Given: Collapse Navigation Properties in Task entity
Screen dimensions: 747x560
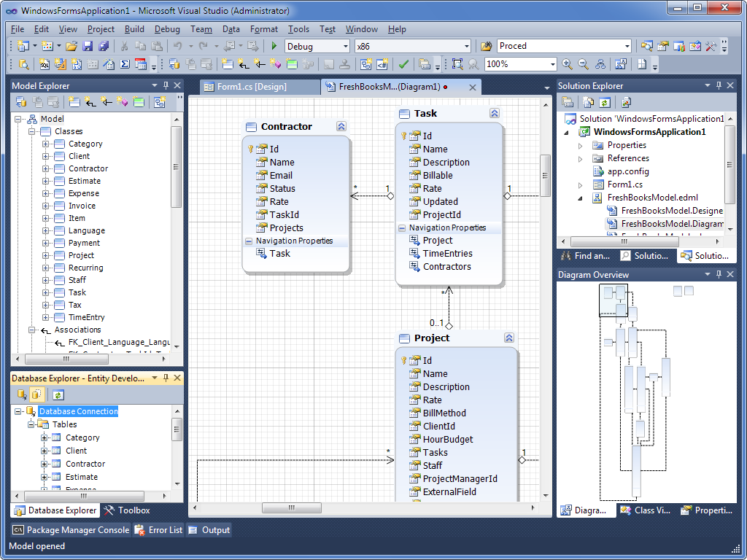Looking at the screenshot, I should click(x=402, y=228).
